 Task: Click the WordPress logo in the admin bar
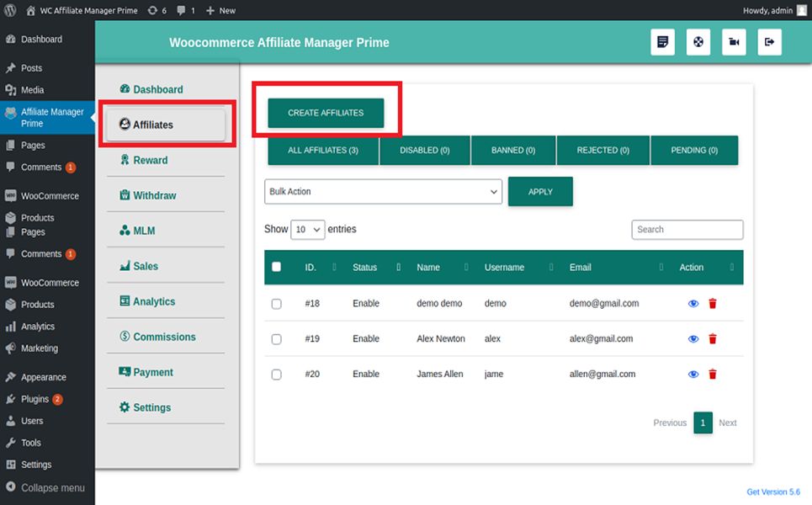10,10
